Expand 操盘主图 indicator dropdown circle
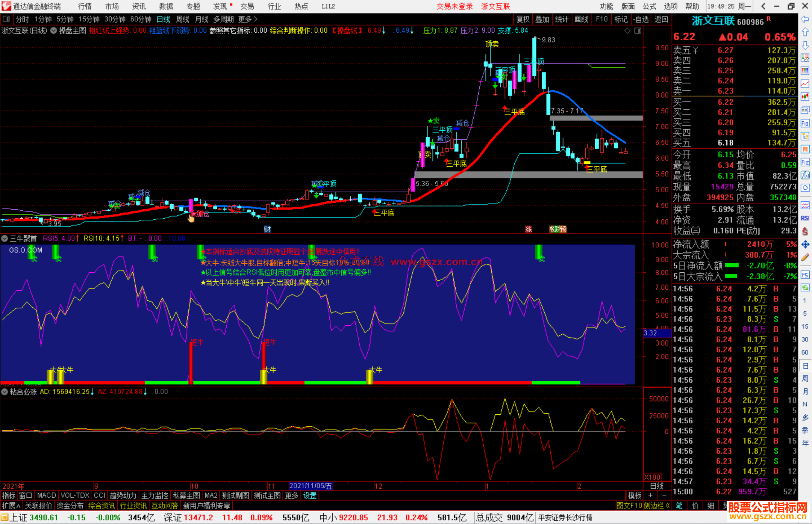The image size is (812, 524). click(x=54, y=31)
